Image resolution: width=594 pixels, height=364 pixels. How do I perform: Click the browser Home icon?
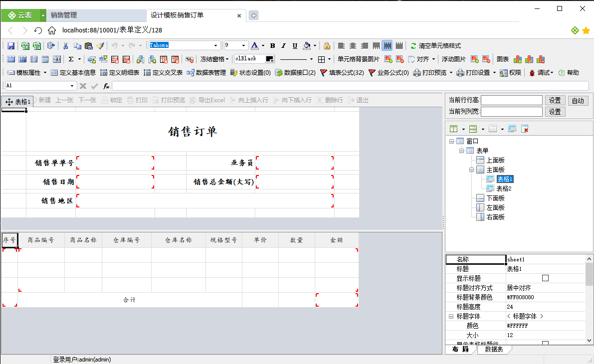tap(52, 30)
